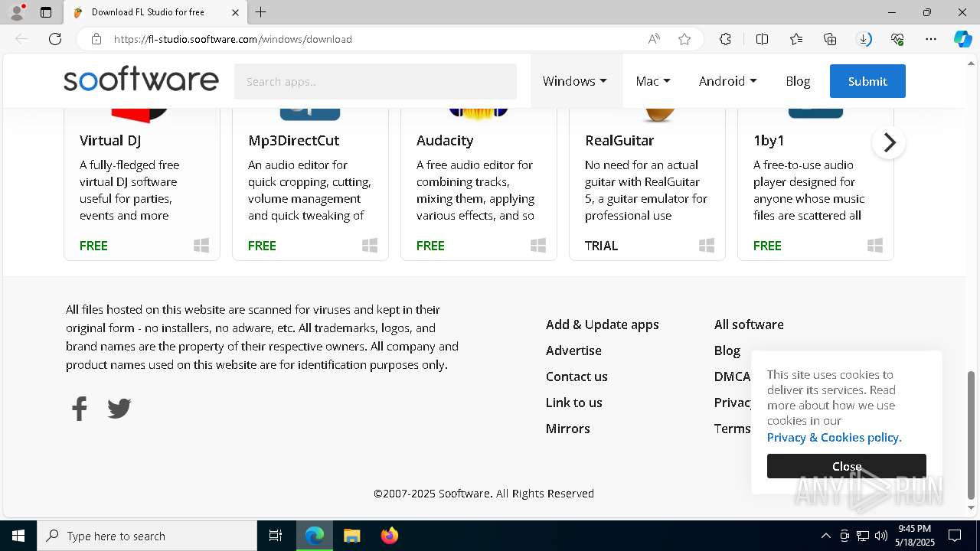
Task: Click the carousel next arrow
Action: click(889, 142)
